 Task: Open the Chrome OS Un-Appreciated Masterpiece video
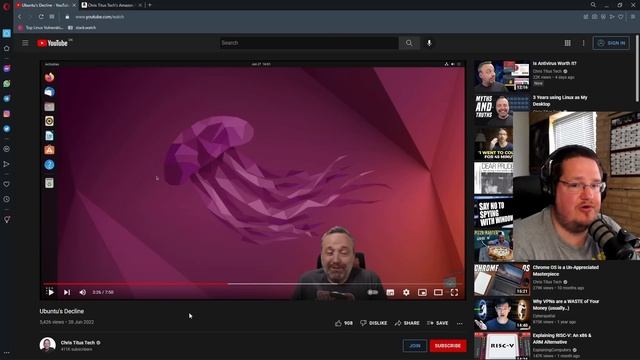coord(565,271)
